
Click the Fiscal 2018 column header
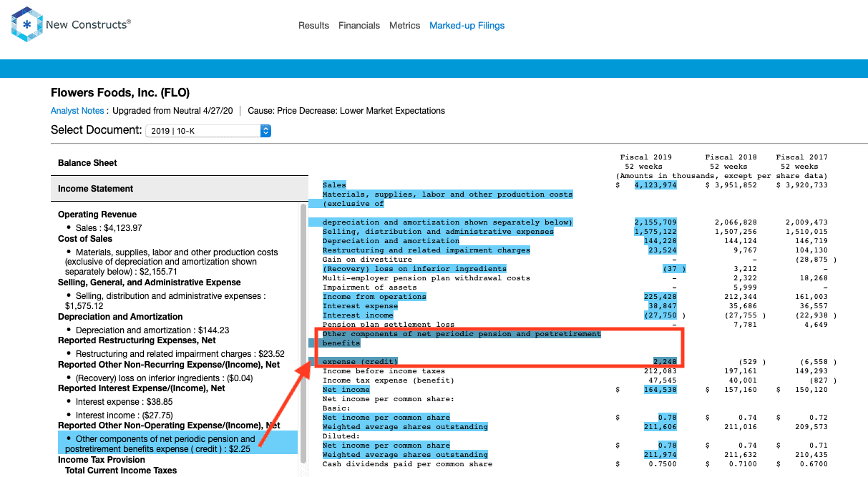point(731,157)
